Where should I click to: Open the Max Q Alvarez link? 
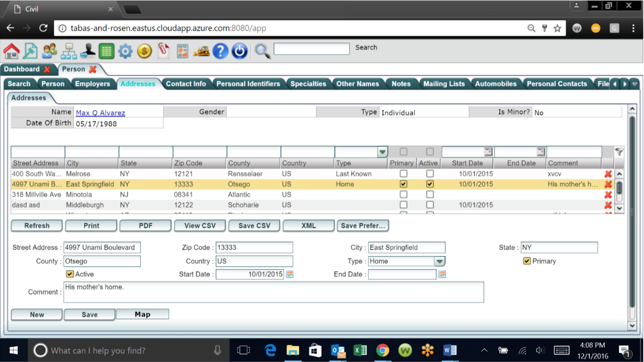[100, 113]
